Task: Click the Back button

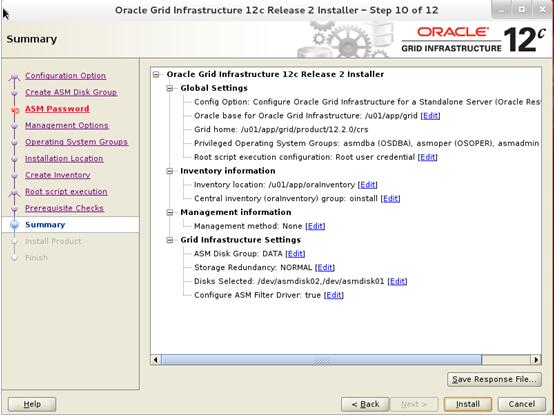Action: coord(365,404)
